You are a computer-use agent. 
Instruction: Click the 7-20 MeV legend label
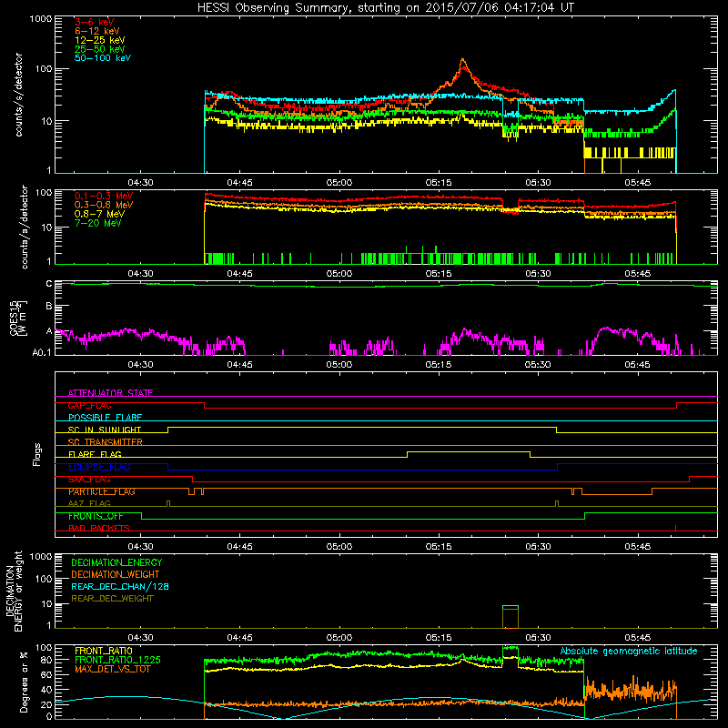pos(98,223)
